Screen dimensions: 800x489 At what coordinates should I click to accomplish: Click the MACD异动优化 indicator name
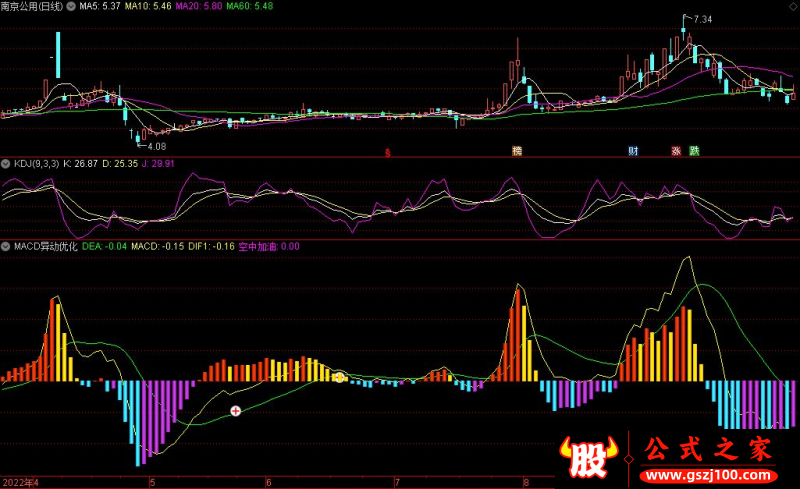point(46,247)
